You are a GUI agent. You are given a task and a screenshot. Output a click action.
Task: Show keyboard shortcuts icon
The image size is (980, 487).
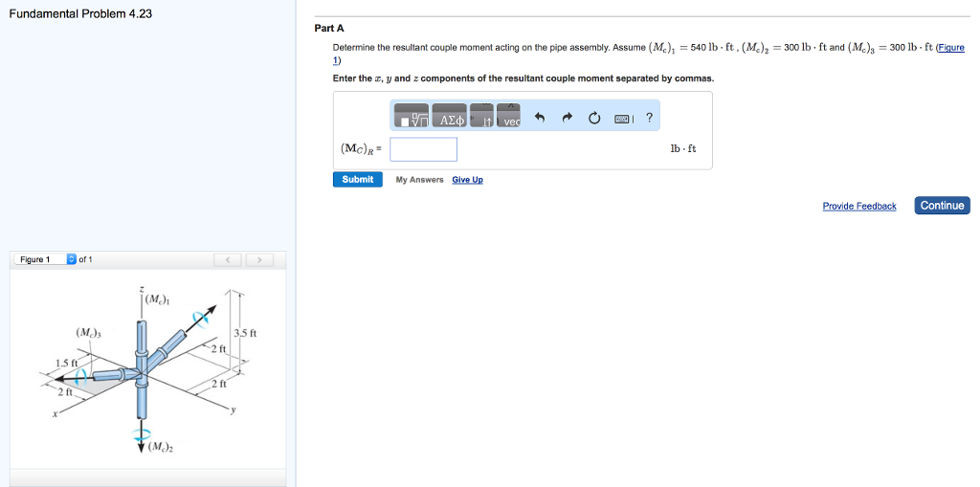(x=622, y=118)
